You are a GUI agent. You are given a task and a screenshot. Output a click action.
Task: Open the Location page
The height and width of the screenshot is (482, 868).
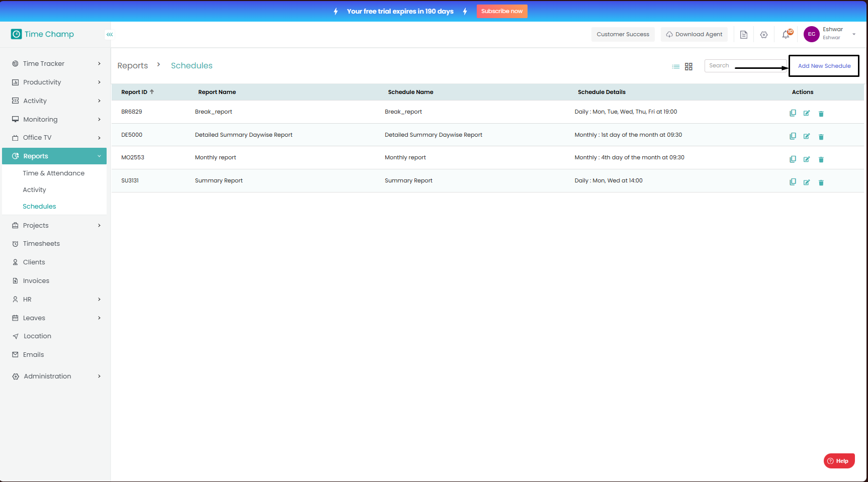(x=37, y=336)
